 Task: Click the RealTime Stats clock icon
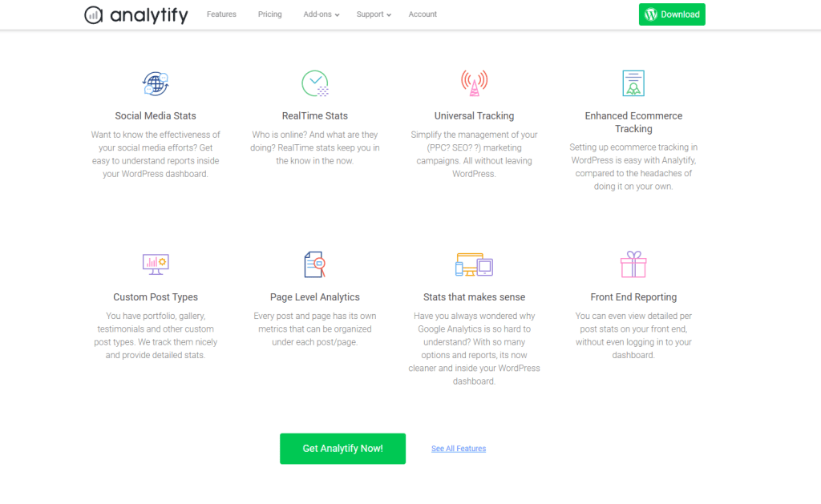click(315, 83)
